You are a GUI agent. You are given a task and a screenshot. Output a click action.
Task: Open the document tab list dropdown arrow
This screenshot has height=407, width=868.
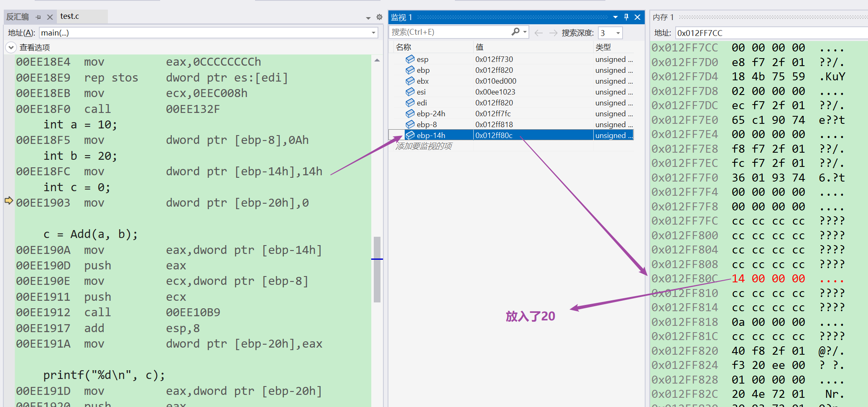[x=368, y=18]
